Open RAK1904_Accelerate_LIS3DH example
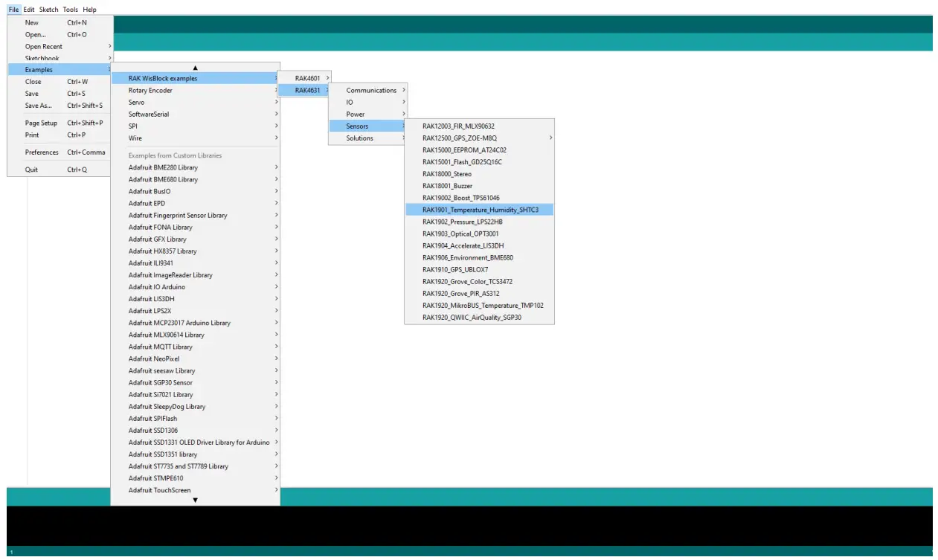This screenshot has width=938, height=560. (x=479, y=245)
